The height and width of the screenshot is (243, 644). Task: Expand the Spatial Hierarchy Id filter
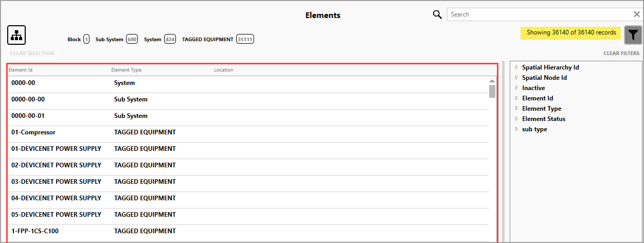click(517, 67)
